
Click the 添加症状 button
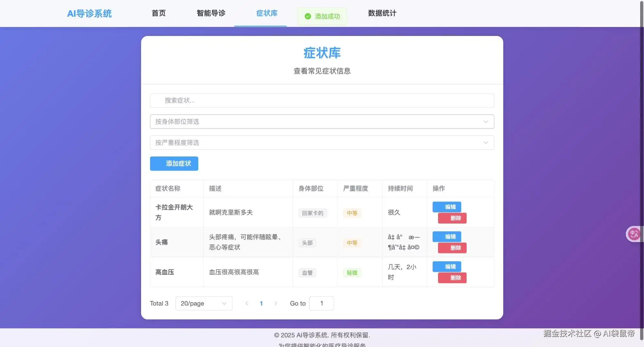click(174, 164)
